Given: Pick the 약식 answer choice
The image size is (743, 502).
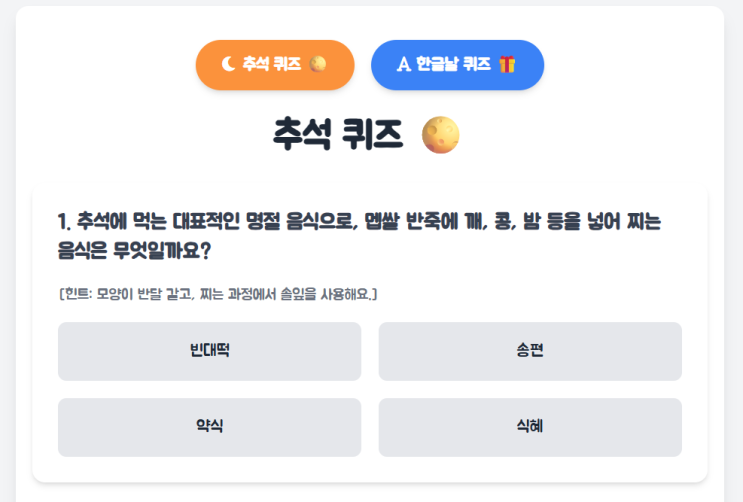Looking at the screenshot, I should [x=210, y=427].
